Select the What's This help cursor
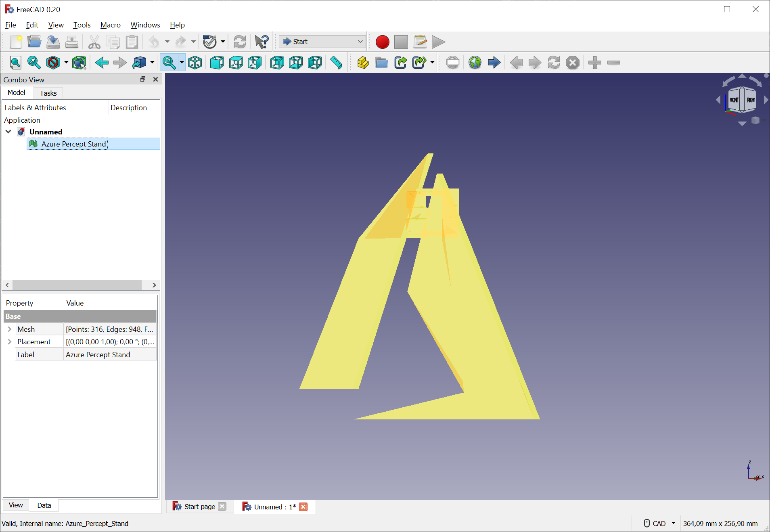Viewport: 770px width, 532px height. click(x=261, y=42)
